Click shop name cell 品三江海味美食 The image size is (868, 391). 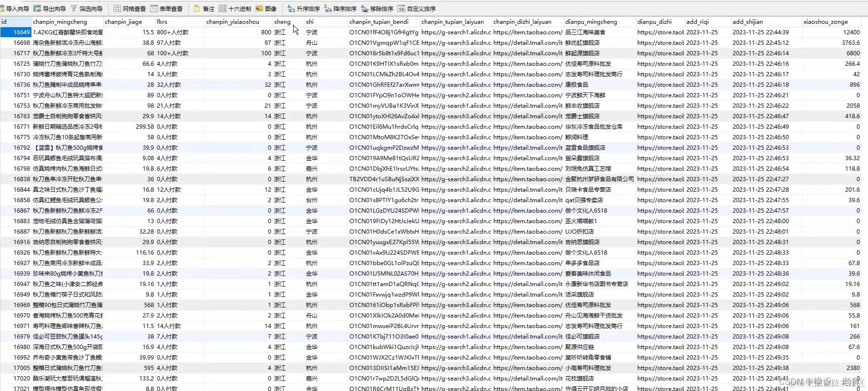600,32
